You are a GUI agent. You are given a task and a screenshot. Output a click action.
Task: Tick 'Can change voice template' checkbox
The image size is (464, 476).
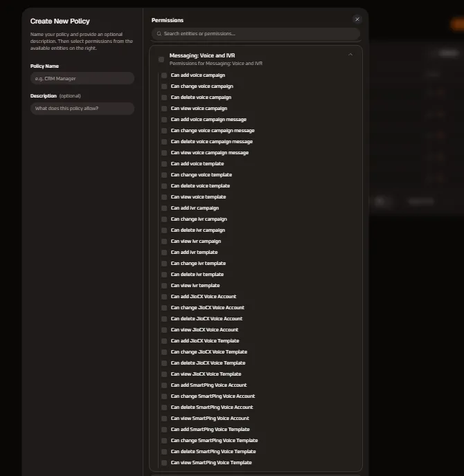pos(164,175)
